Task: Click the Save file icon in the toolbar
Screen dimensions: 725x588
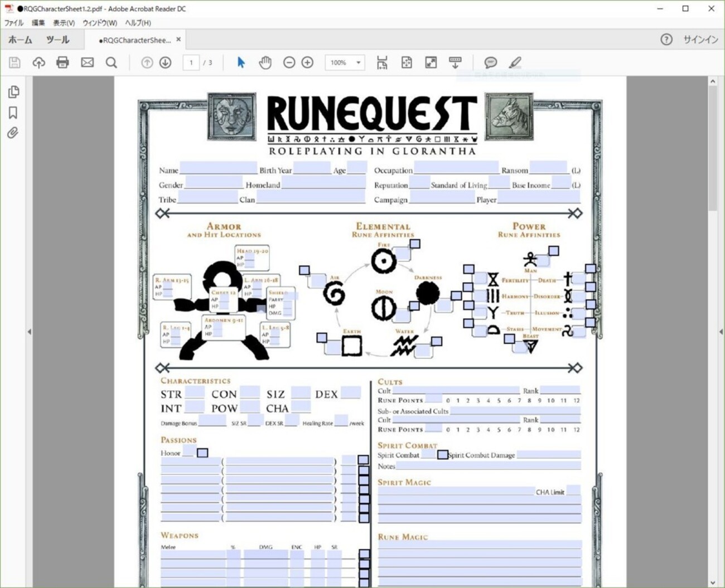Action: (x=14, y=62)
